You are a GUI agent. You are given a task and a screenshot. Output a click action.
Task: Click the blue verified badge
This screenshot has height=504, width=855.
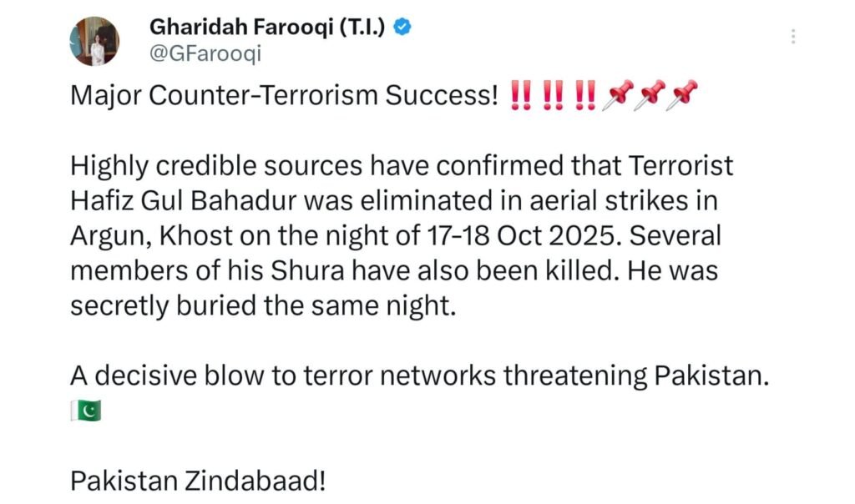pos(402,27)
